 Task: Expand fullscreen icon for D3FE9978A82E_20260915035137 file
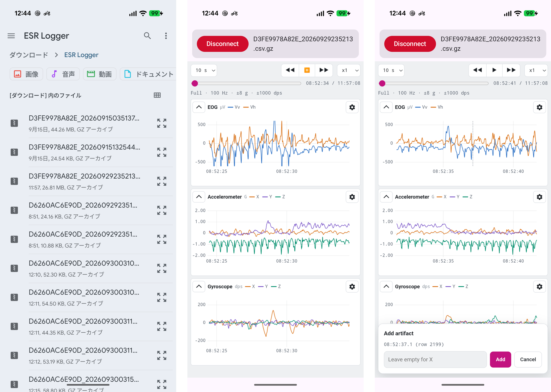coord(162,123)
